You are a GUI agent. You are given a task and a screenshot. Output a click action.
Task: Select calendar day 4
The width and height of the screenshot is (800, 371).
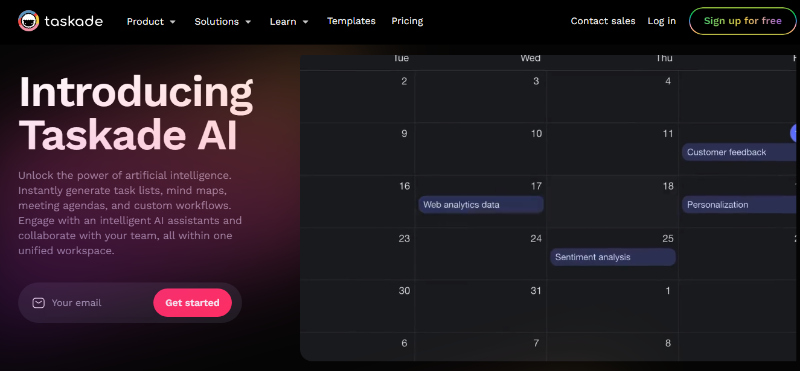668,81
